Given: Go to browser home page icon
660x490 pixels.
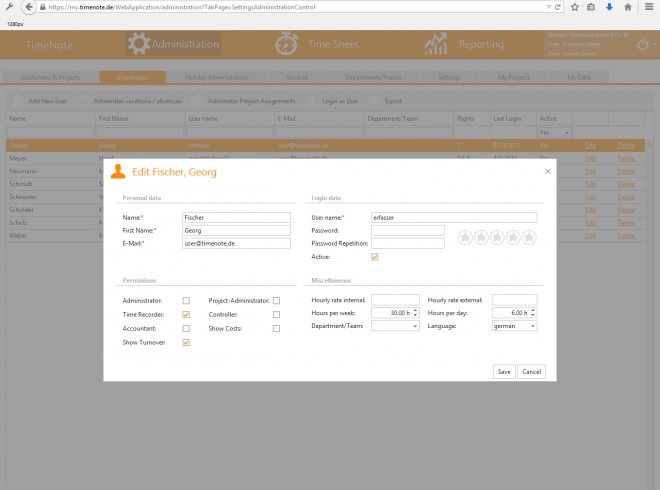Looking at the screenshot, I should [626, 7].
